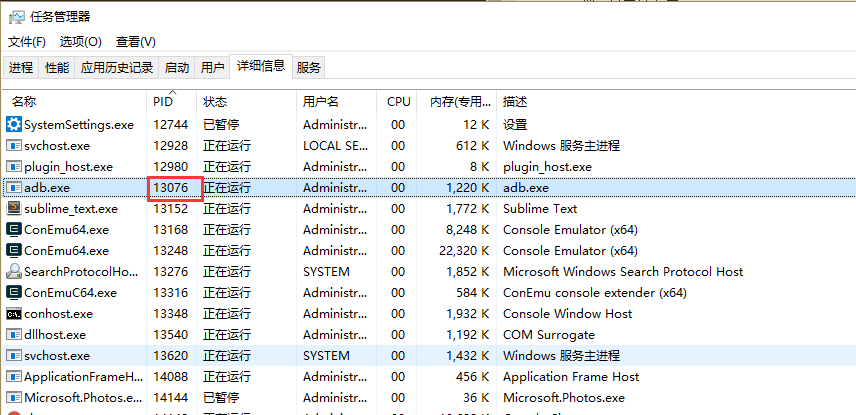The width and height of the screenshot is (856, 415).
Task: Select the sublime_text.exe process name
Action: click(x=71, y=209)
